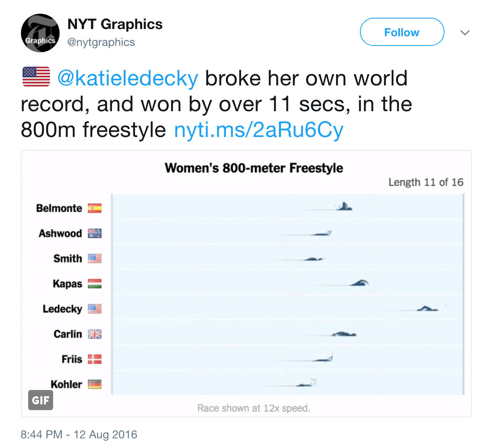The image size is (492, 448).
Task: Open the nyti.ms/2aRu6Cy link
Action: tap(258, 130)
